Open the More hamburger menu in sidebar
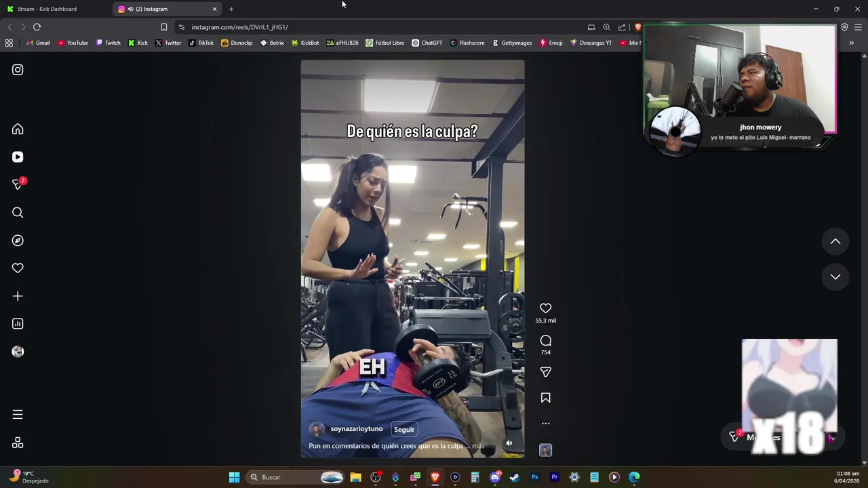The image size is (868, 488). pos(18,415)
